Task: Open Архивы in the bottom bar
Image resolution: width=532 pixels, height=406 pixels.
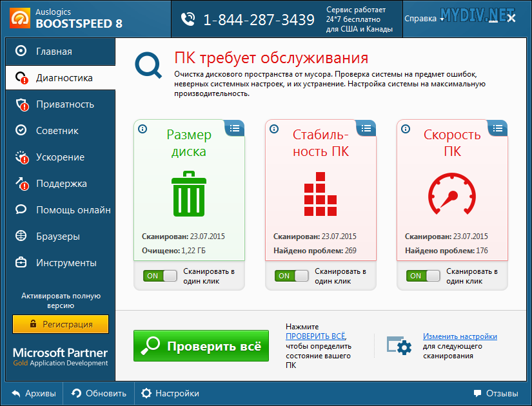Action: 34,394
